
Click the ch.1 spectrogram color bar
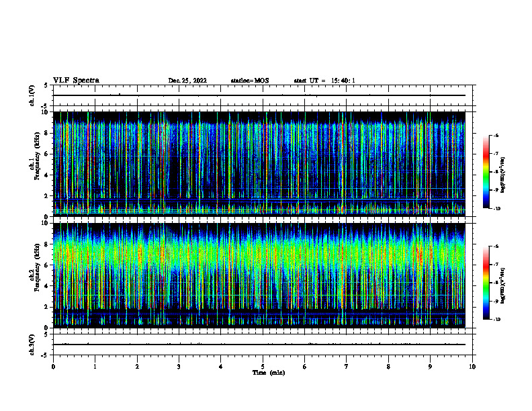coord(486,172)
